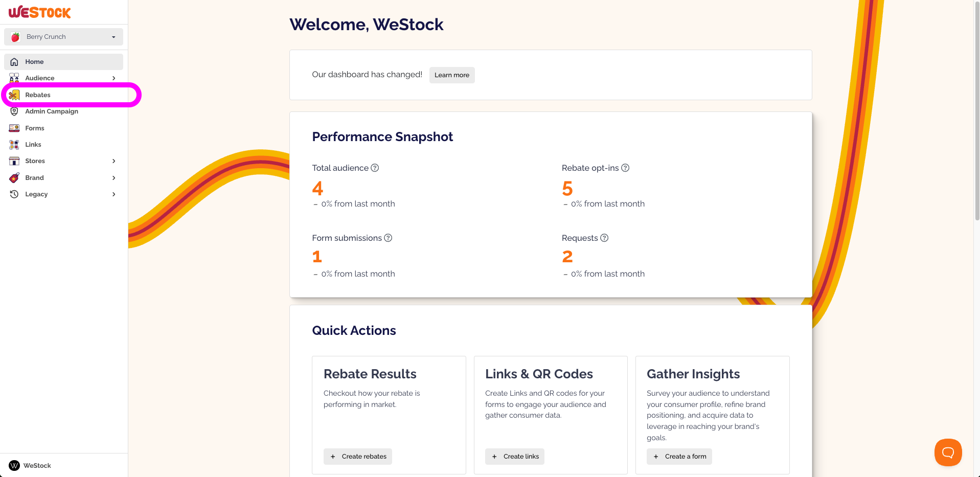Open Links in sidebar
The image size is (980, 477).
coord(63,145)
